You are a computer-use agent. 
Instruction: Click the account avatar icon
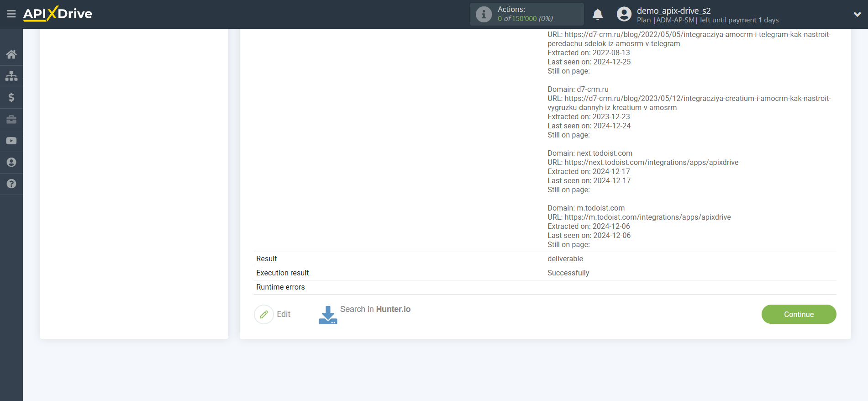(624, 14)
